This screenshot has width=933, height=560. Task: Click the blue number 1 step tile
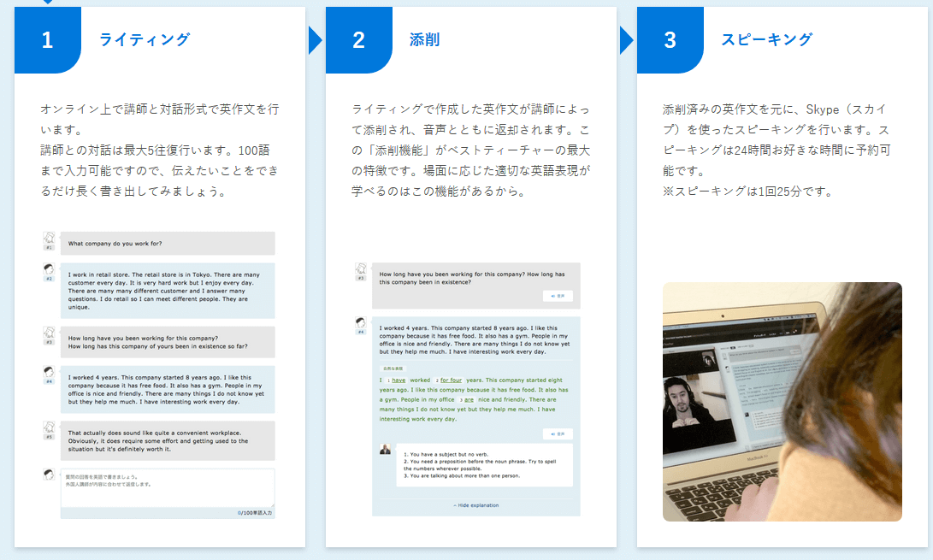[48, 40]
